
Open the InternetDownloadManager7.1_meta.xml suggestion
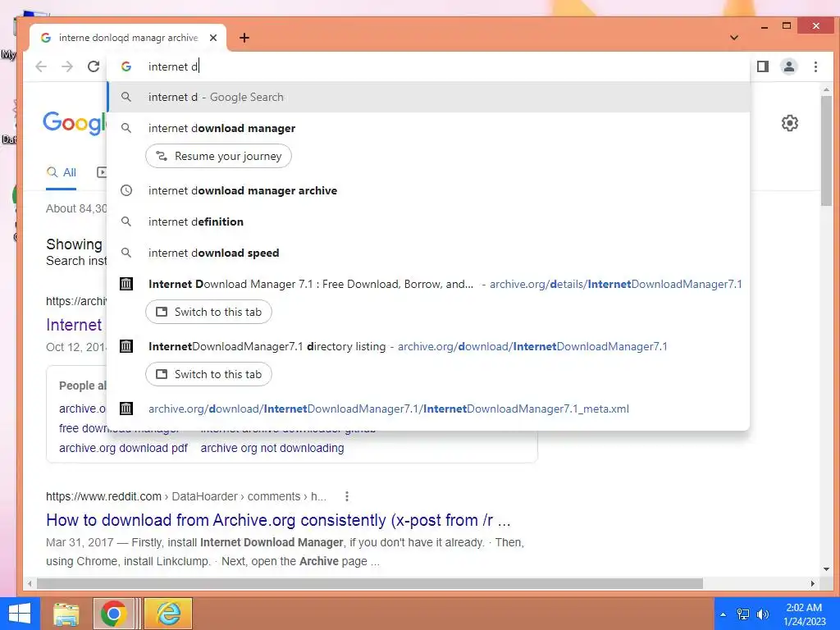pyautogui.click(x=428, y=409)
